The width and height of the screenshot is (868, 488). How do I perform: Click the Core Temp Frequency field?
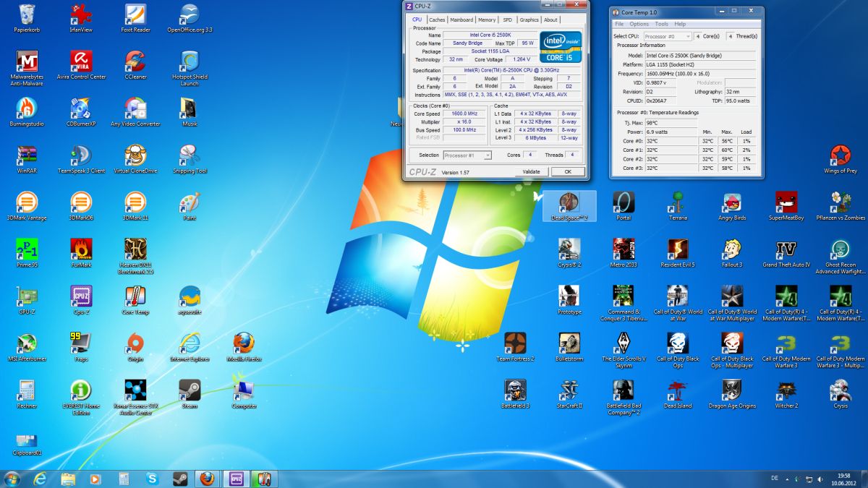pyautogui.click(x=700, y=73)
